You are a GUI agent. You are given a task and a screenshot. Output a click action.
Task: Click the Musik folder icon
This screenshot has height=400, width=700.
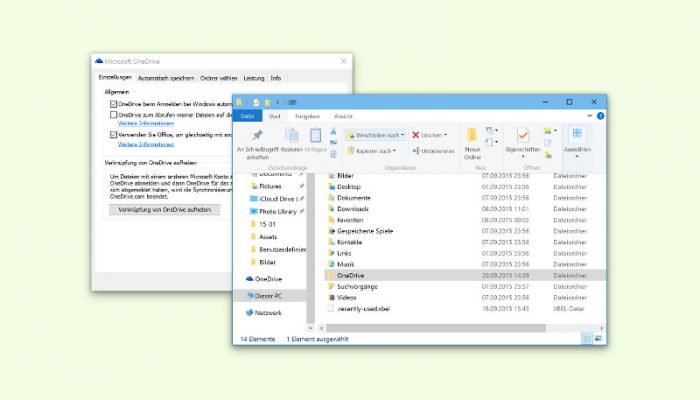[331, 264]
